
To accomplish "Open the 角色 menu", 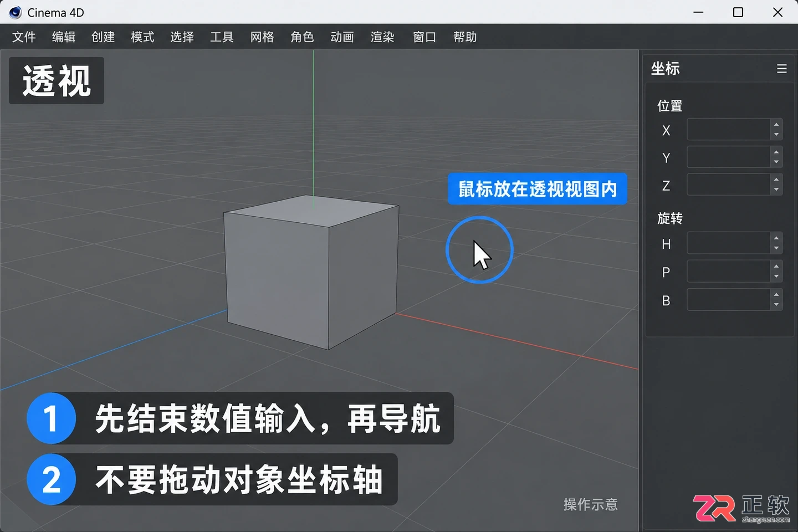I will click(302, 37).
